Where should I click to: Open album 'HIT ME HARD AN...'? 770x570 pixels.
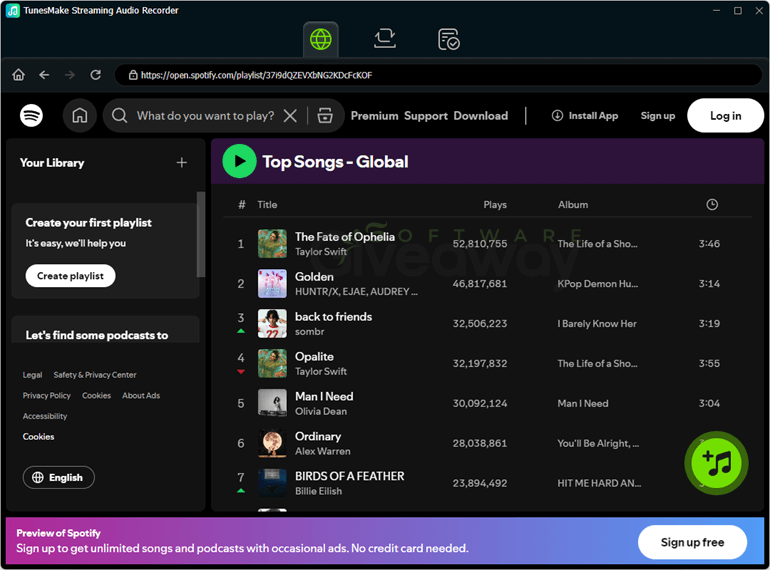[599, 483]
